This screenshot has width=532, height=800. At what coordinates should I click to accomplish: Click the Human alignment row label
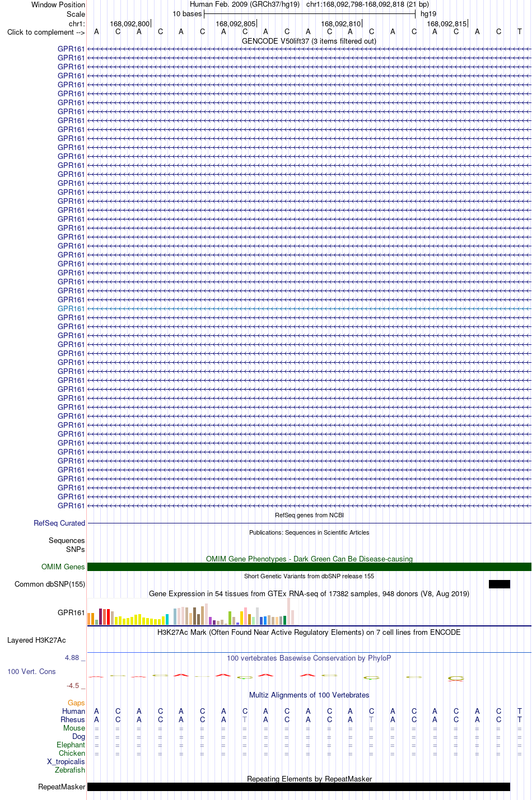point(73,711)
